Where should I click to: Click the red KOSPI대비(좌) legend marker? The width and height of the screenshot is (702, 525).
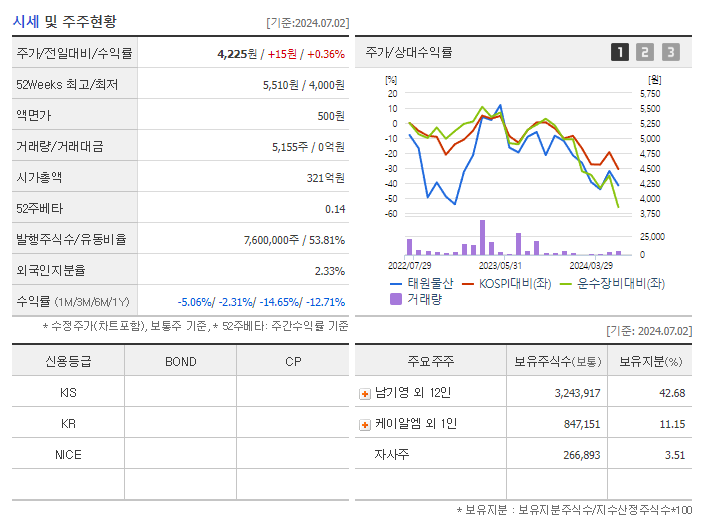pyautogui.click(x=467, y=284)
